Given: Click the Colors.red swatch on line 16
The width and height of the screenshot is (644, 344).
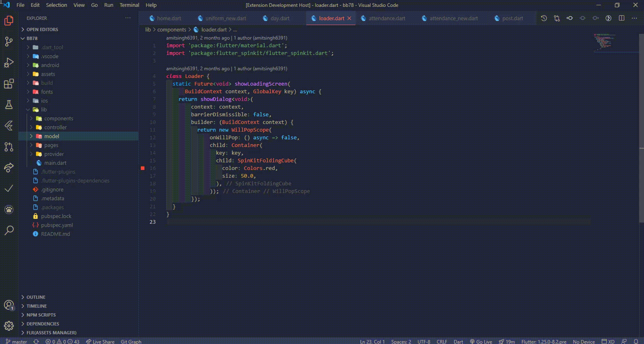Looking at the screenshot, I should [143, 168].
